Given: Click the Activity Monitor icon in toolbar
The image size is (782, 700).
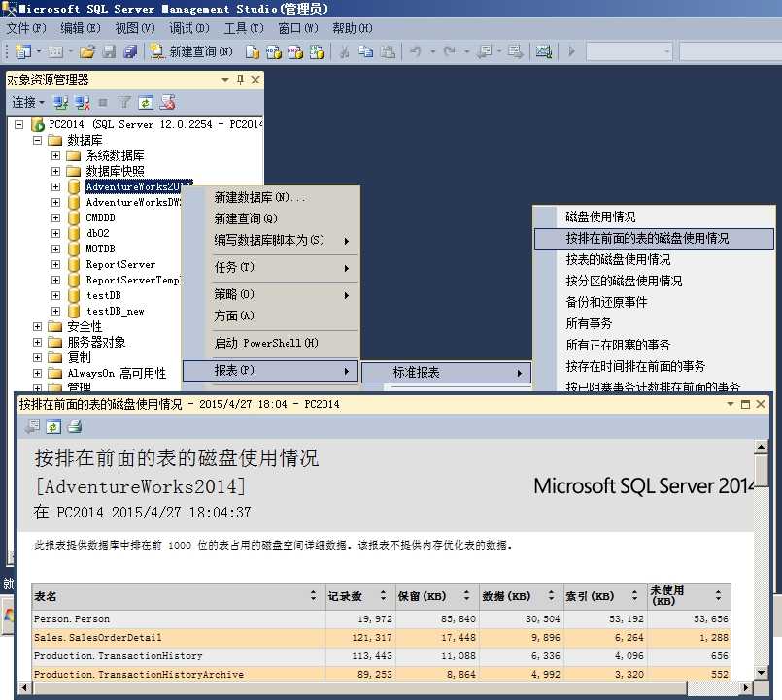Looking at the screenshot, I should click(x=544, y=51).
